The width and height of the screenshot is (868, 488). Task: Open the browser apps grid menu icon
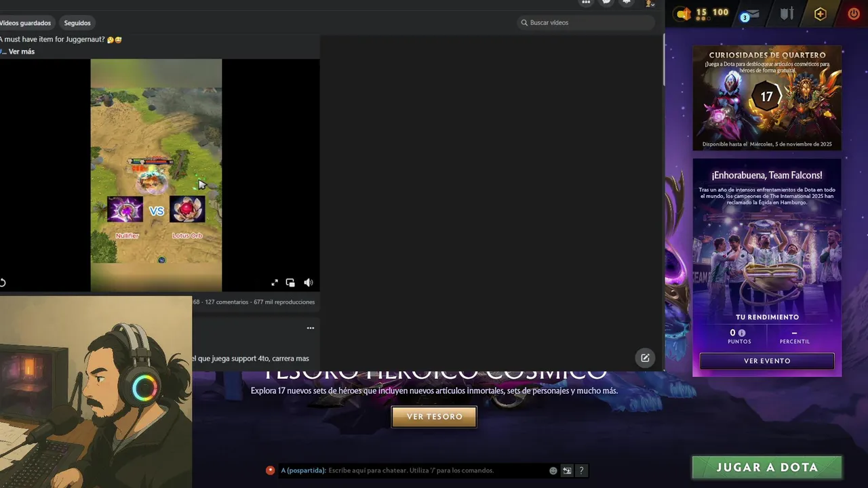587,3
